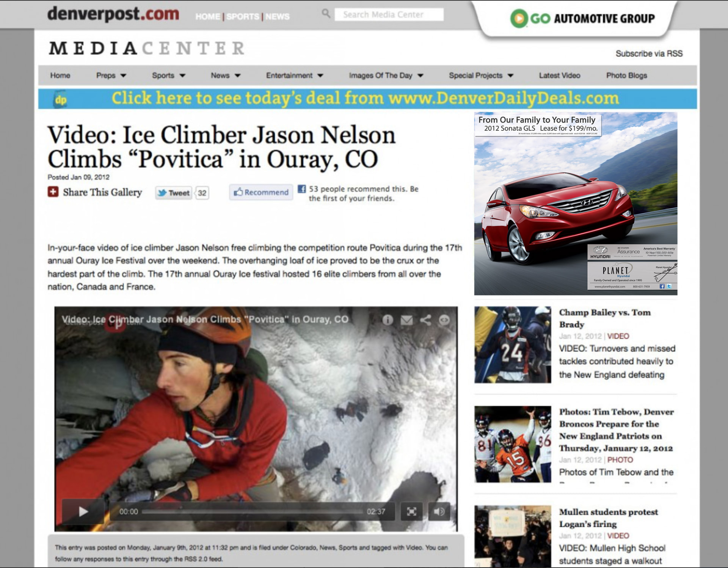The width and height of the screenshot is (728, 568).
Task: Get the video embed code icon
Action: tap(444, 320)
